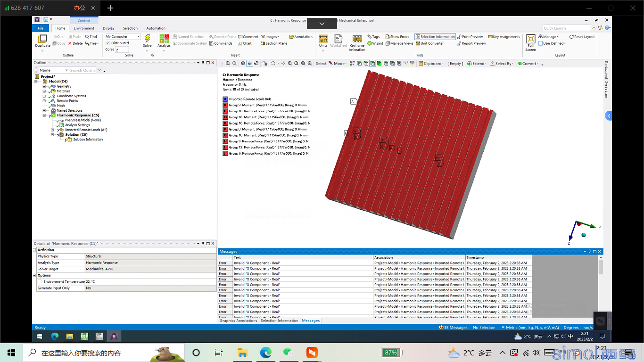Open the Name filter dropdown in Outline

pyautogui.click(x=54, y=70)
